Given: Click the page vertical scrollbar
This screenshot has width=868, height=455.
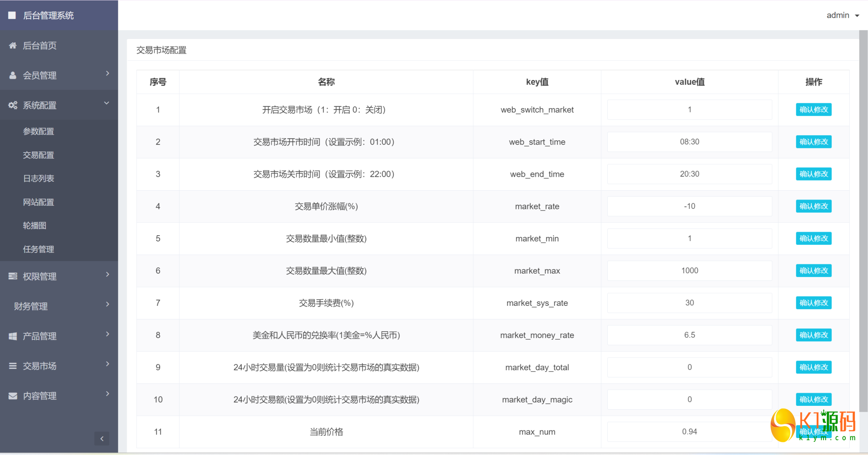Looking at the screenshot, I should tap(863, 220).
